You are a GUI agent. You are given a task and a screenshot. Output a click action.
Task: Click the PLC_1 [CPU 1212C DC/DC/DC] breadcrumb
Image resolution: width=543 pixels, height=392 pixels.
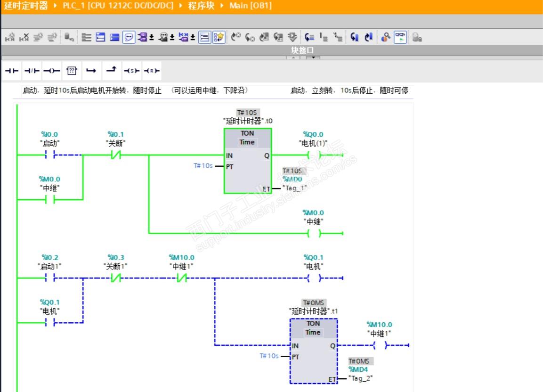pos(118,6)
